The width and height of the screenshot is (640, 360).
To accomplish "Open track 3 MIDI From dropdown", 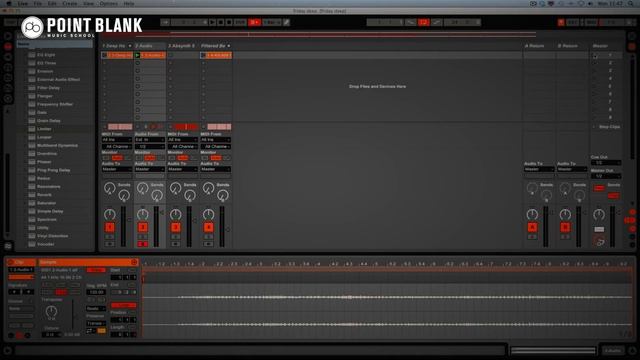I will click(183, 140).
